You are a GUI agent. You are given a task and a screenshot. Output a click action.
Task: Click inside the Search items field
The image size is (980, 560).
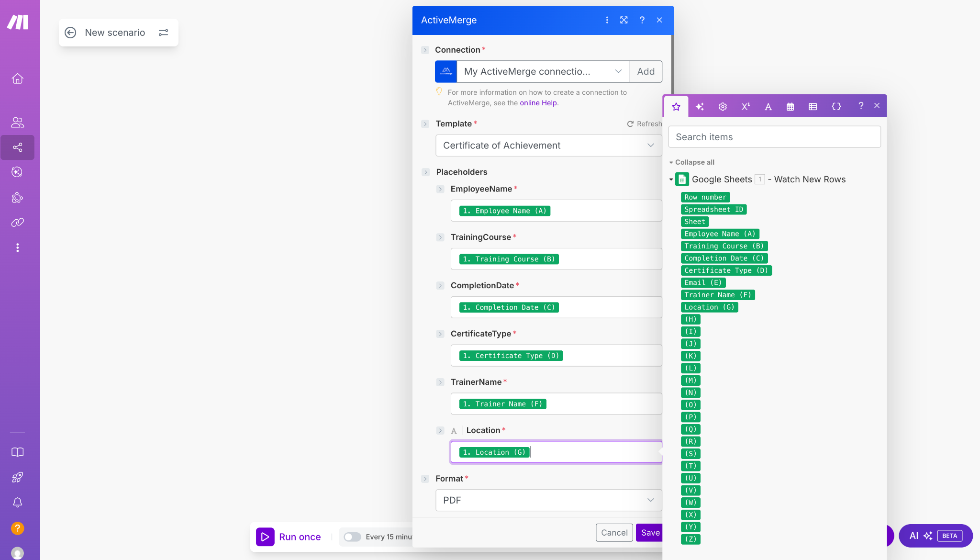pos(773,137)
